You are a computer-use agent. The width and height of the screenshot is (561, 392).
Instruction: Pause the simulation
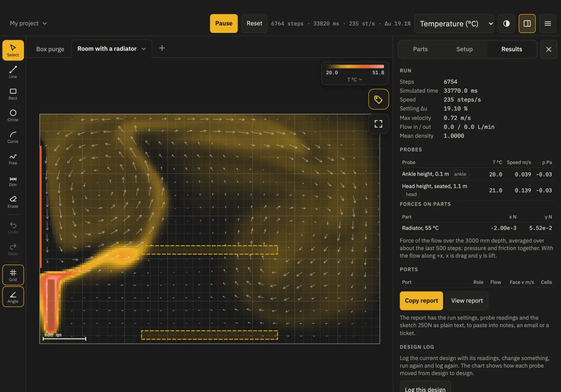[224, 23]
